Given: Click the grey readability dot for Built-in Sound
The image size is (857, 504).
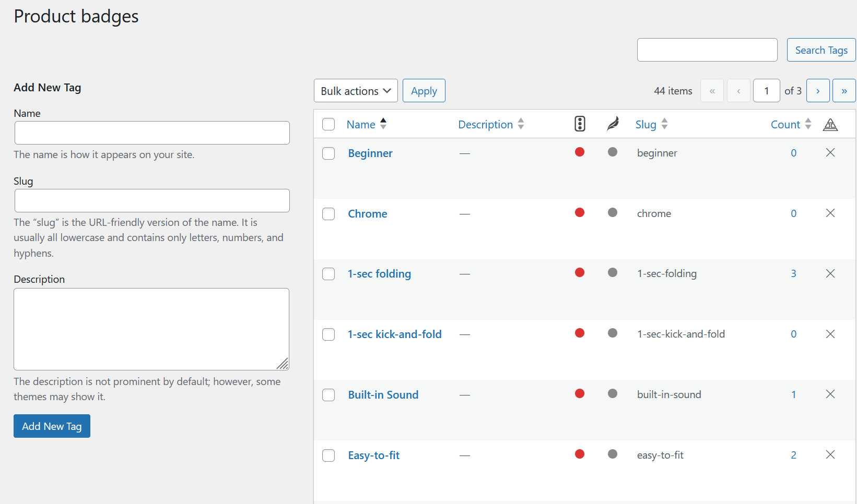Looking at the screenshot, I should coord(613,393).
